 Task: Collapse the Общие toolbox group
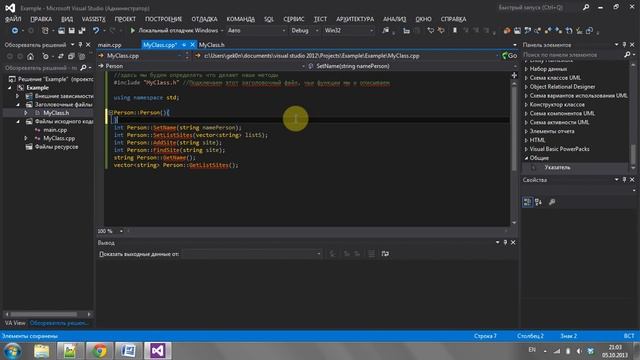[526, 158]
